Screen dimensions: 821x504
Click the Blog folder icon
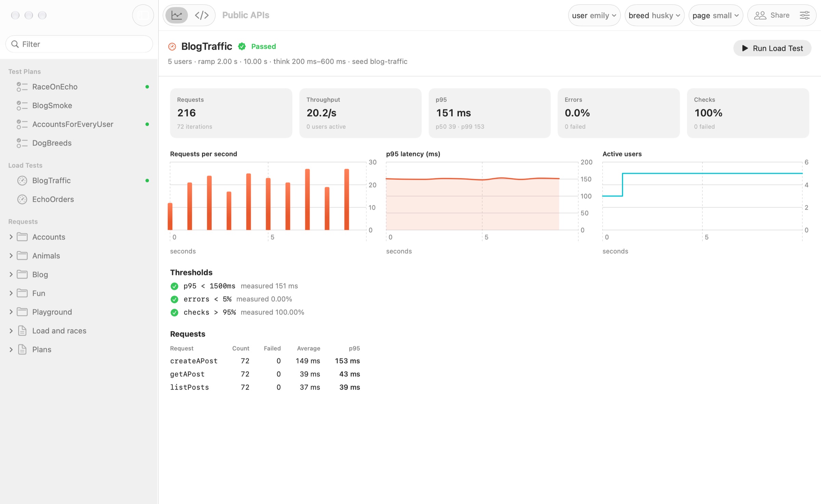point(22,274)
